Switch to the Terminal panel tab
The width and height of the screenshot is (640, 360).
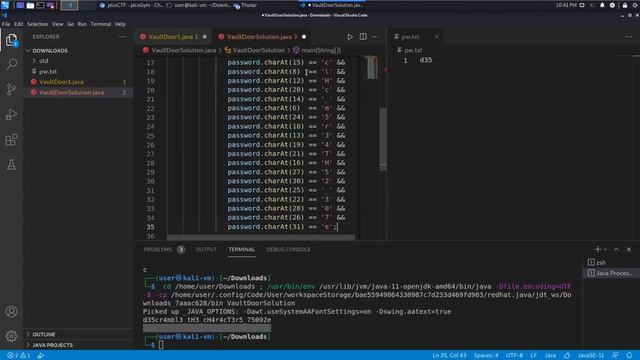[x=242, y=249]
